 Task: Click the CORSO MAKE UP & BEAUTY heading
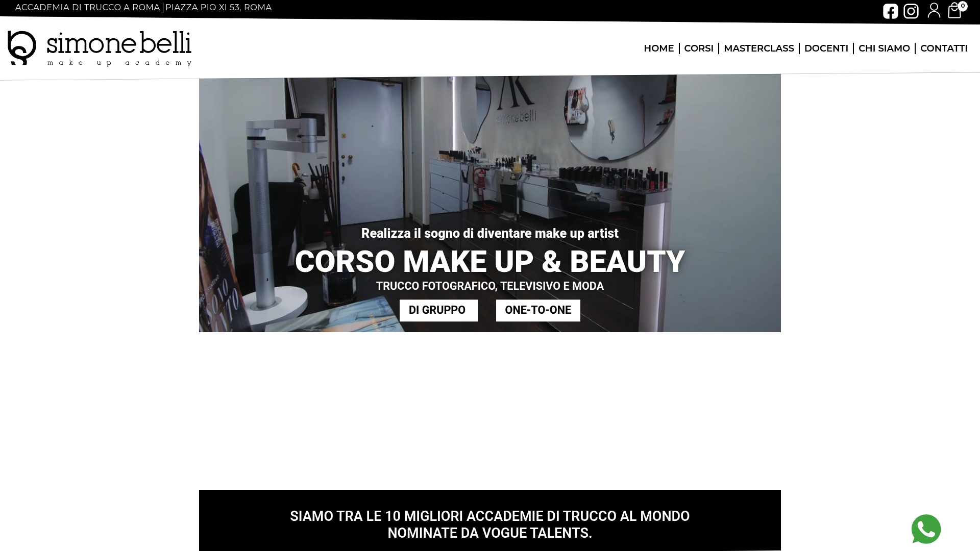tap(490, 261)
